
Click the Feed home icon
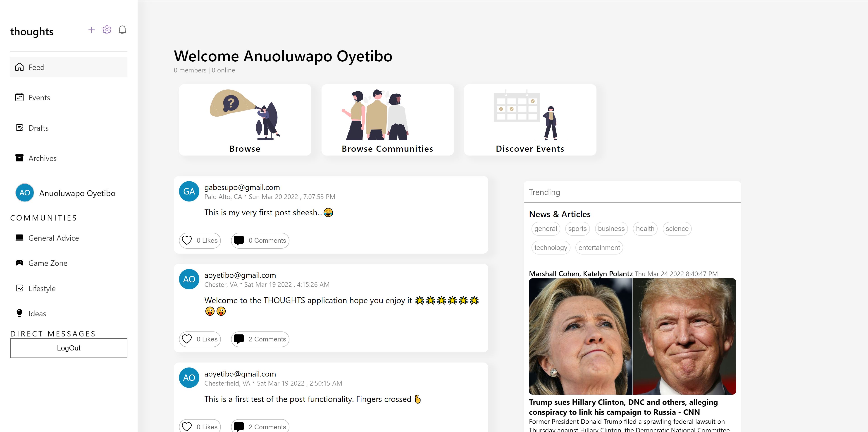coord(19,67)
